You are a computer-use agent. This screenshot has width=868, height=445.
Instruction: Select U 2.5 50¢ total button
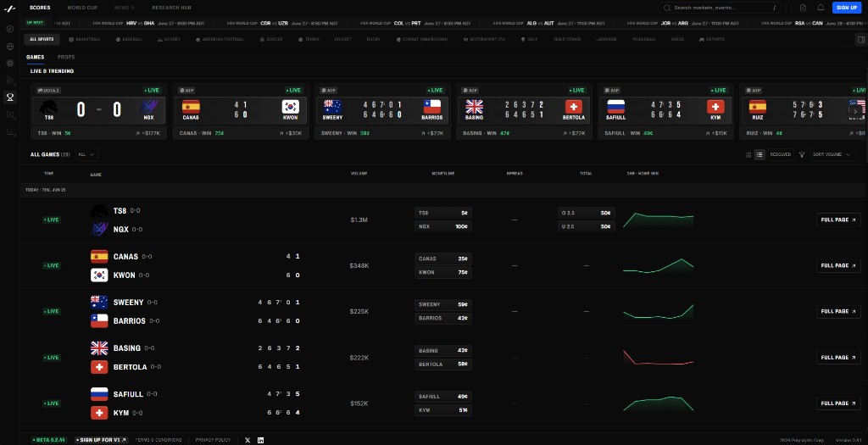pyautogui.click(x=587, y=226)
